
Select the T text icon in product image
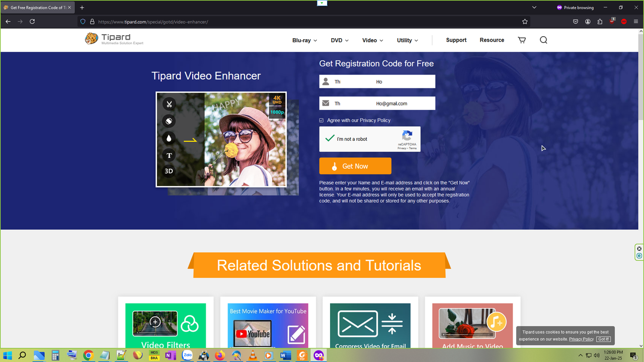[x=169, y=155]
